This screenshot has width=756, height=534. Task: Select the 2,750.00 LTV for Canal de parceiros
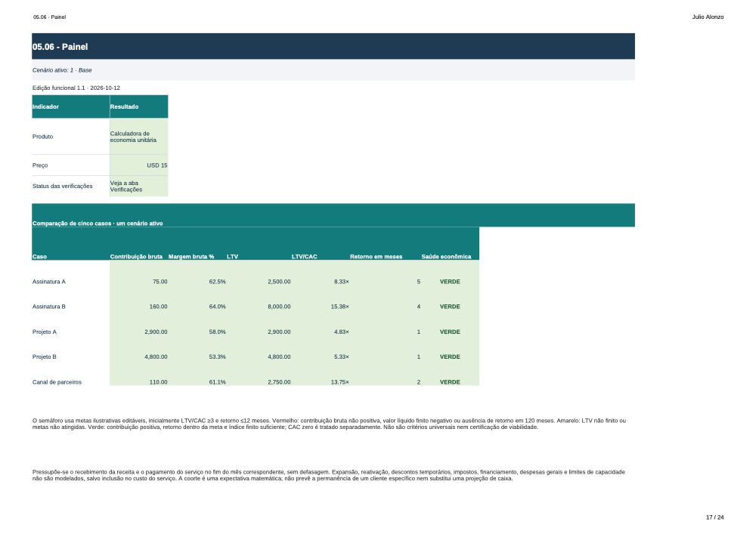click(x=279, y=382)
